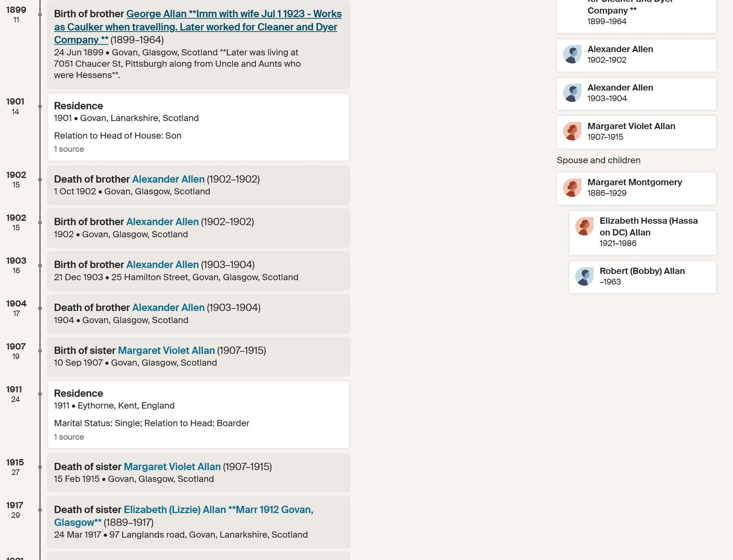Open Alexander Allen link in 1903 birth event
Screen dimensions: 733x560
[162, 265]
